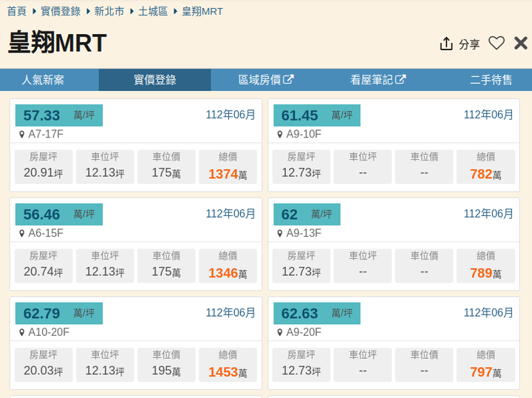
Task: Click the external link icon beside 看屋筆記
Action: [400, 79]
